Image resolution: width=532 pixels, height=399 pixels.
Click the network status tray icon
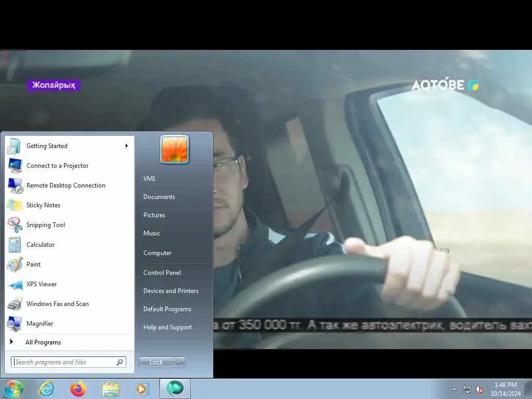pos(467,390)
